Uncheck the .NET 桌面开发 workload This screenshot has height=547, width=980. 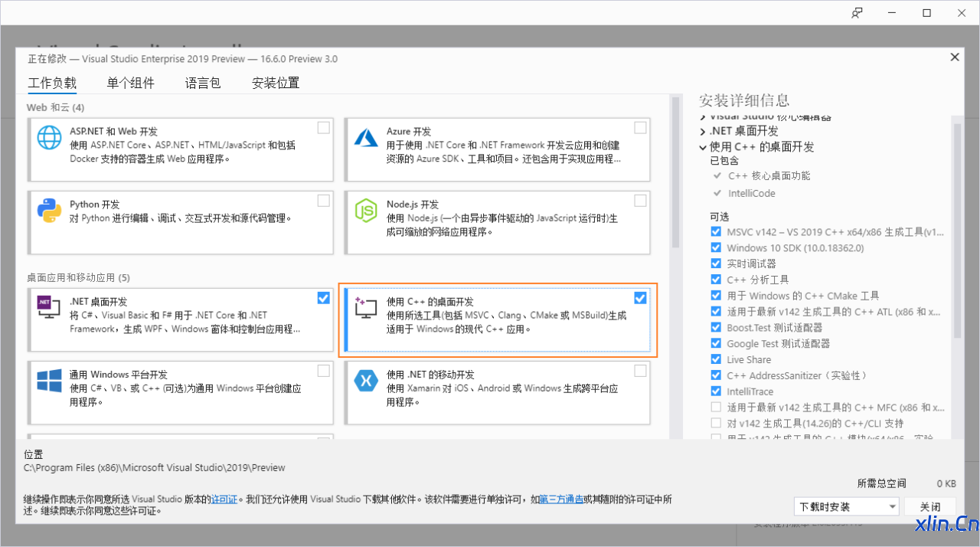(324, 298)
